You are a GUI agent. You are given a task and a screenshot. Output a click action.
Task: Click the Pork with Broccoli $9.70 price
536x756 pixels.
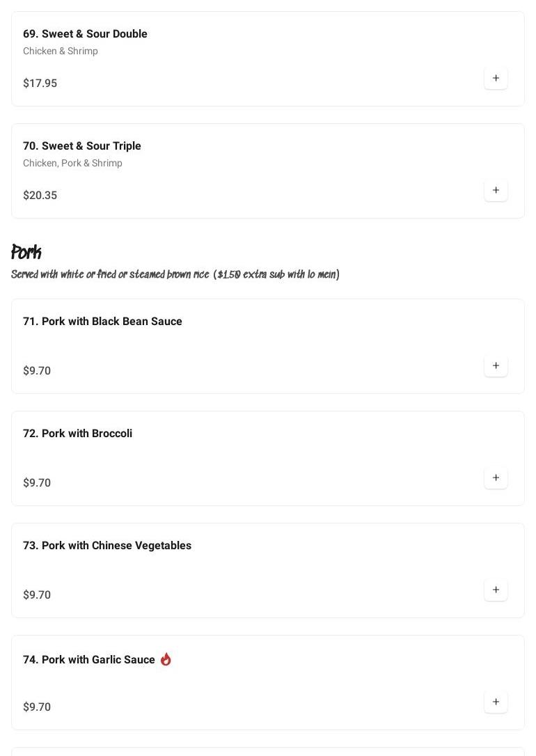[37, 483]
